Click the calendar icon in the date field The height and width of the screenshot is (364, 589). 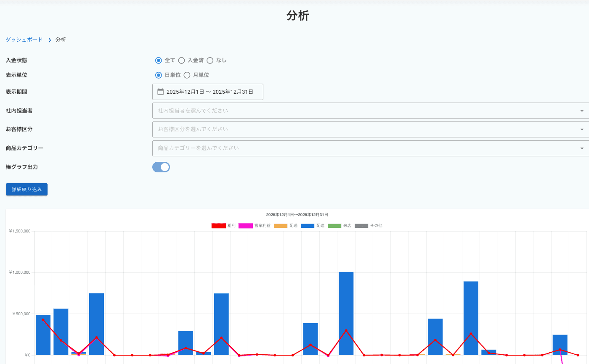click(x=160, y=92)
